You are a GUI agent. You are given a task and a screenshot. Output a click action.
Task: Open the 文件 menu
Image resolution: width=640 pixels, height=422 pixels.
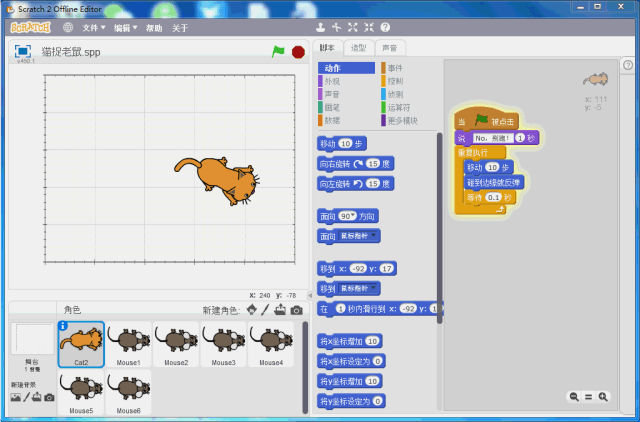93,28
